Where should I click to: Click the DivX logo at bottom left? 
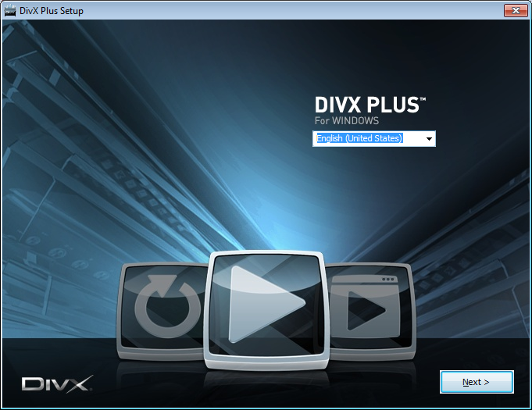[57, 384]
